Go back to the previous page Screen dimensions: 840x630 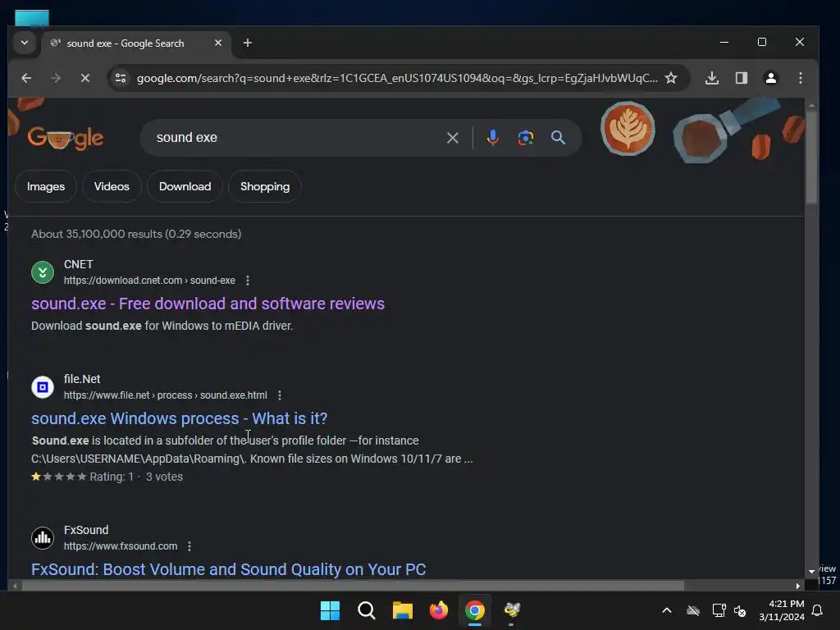(26, 78)
